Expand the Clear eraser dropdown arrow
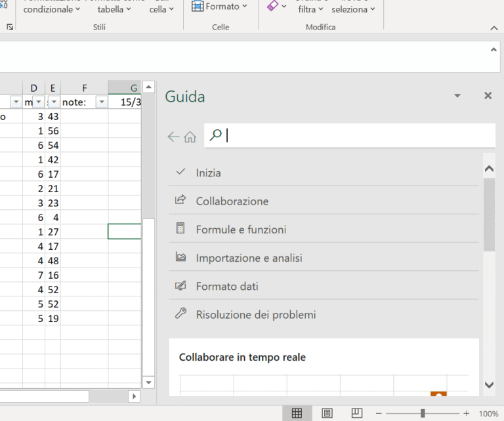This screenshot has width=504, height=421. (x=283, y=6)
